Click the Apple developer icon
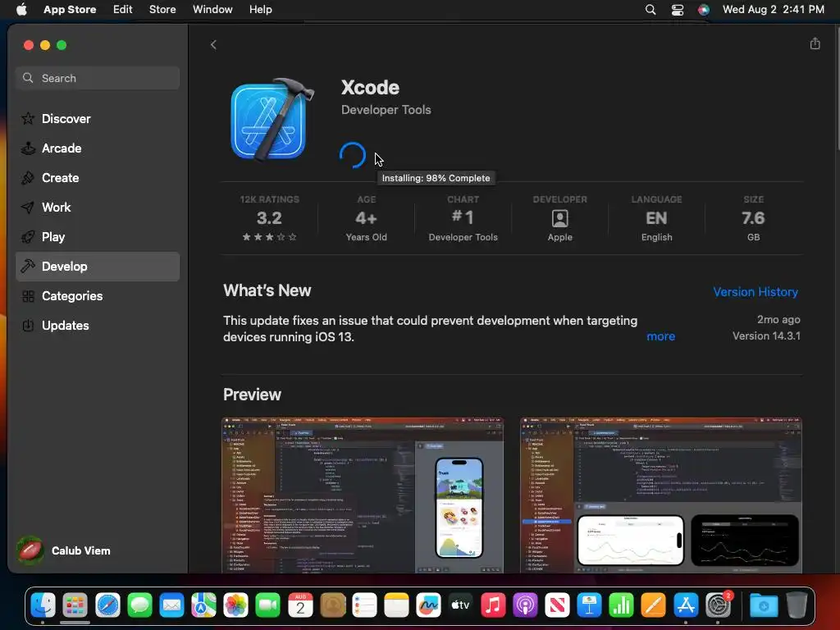This screenshot has width=840, height=630. (x=559, y=218)
